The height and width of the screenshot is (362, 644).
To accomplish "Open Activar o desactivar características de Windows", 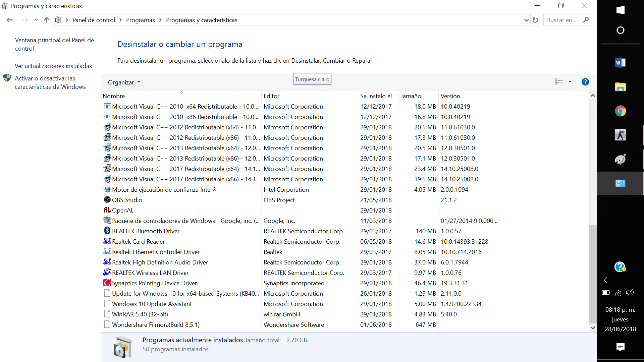I will tap(50, 82).
